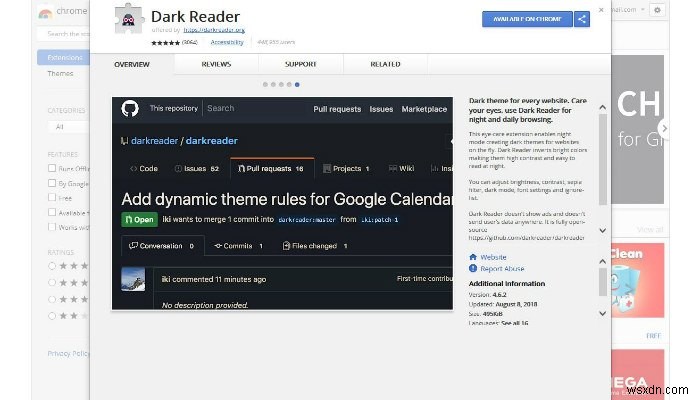The height and width of the screenshot is (400, 700).
Task: Select the third screenshot carousel dot
Action: [281, 84]
